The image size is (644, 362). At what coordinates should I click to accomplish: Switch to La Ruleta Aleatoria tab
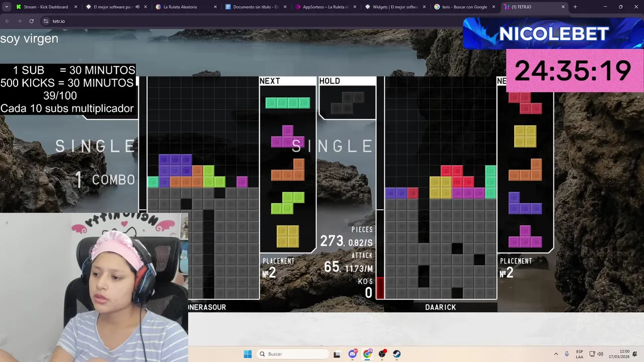pyautogui.click(x=180, y=7)
